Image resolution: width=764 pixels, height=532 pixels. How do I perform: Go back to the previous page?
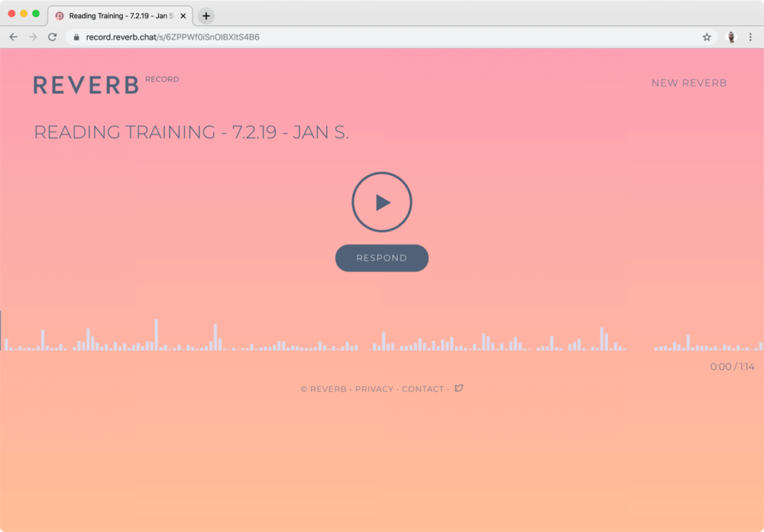coord(13,37)
